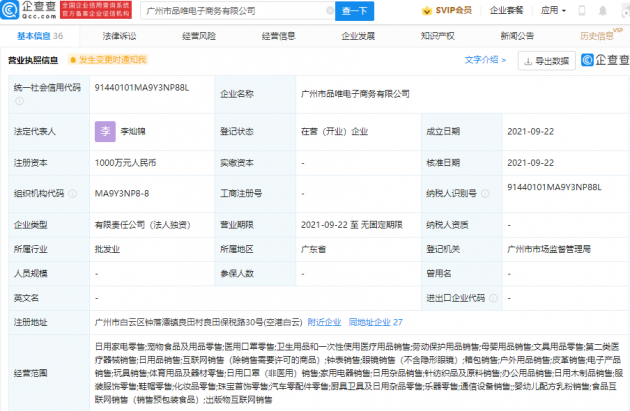Switch to 经营信息 tab
The image size is (630, 411).
[x=278, y=36]
